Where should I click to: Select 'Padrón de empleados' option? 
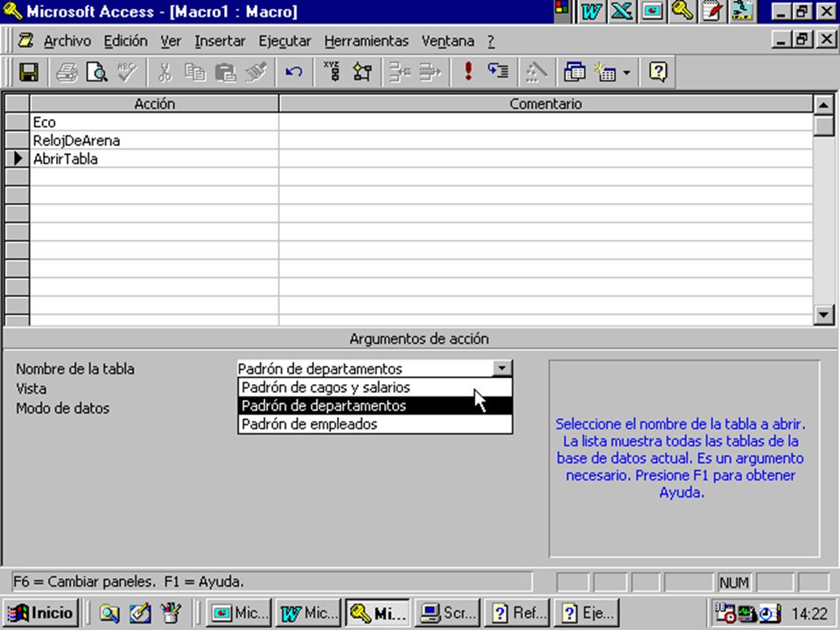tap(375, 423)
